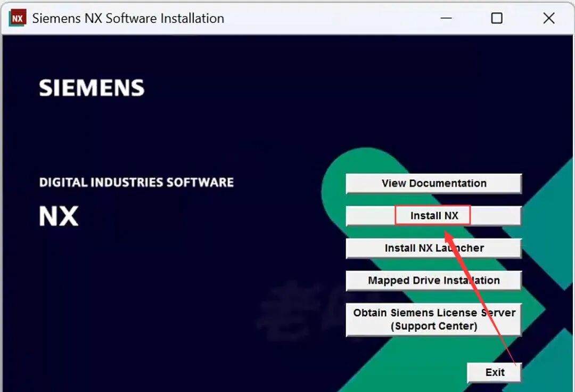Select Obtain Siemens License Server button
575x392 pixels.
pyautogui.click(x=433, y=320)
